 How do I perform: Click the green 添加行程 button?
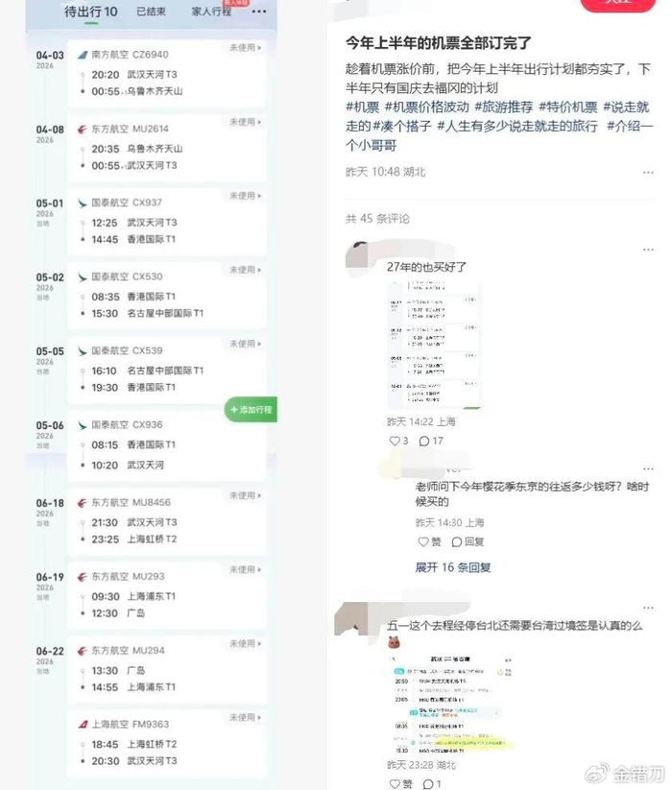[x=251, y=410]
